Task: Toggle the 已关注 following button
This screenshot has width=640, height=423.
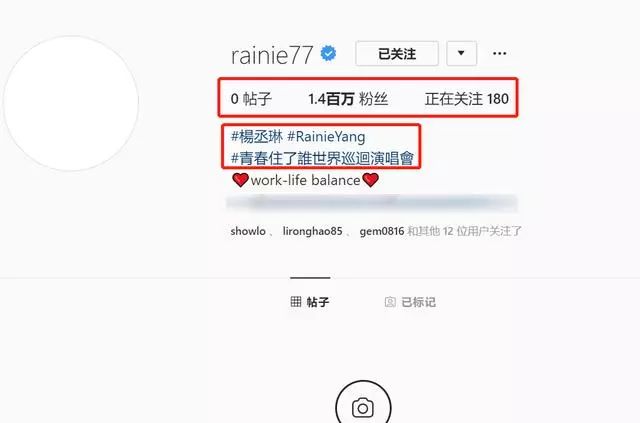Action: 397,53
